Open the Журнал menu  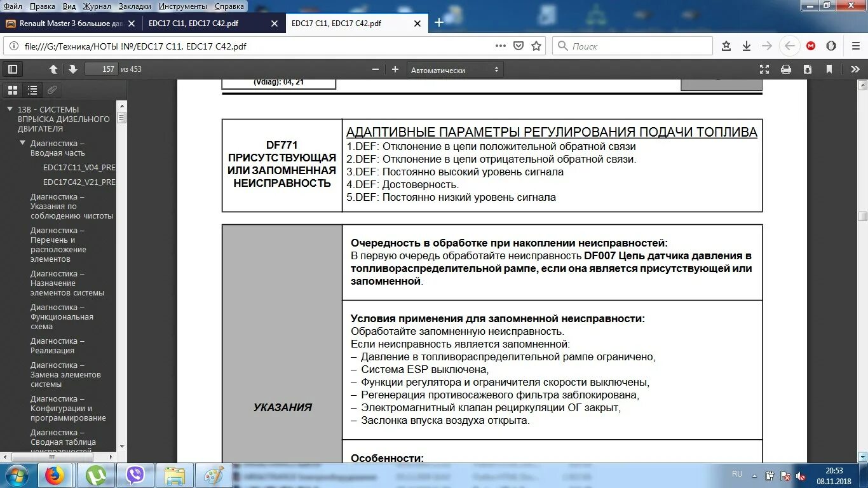pyautogui.click(x=97, y=6)
